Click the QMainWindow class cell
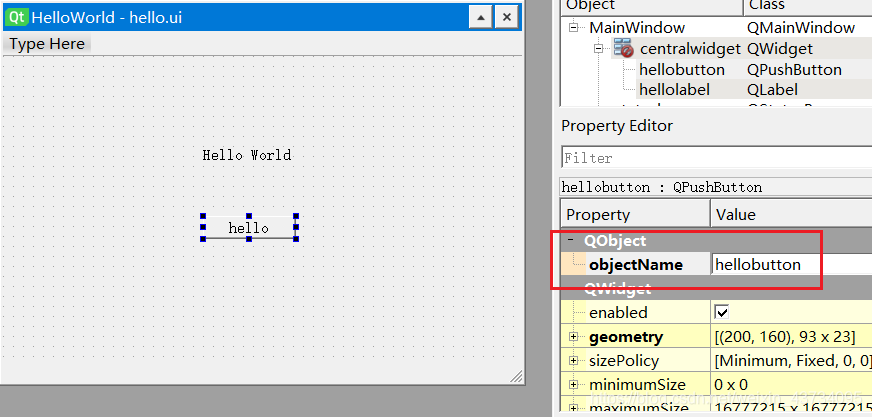This screenshot has height=417, width=872. 801,27
